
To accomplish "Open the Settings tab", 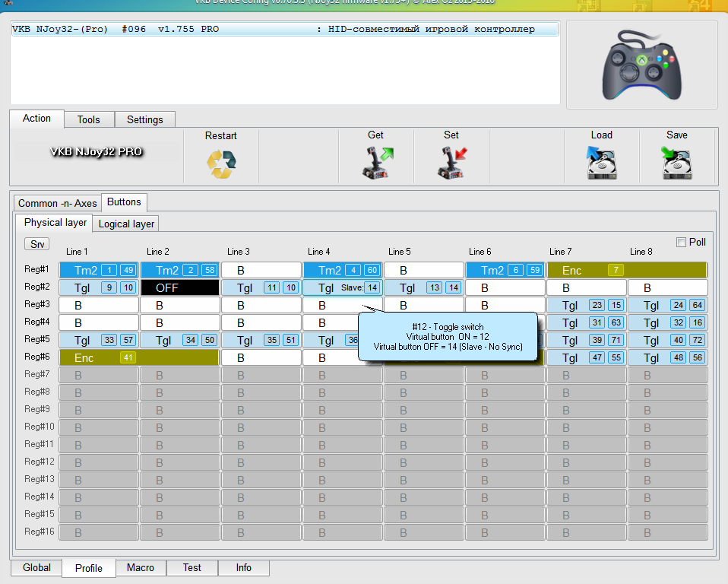I will [x=145, y=119].
